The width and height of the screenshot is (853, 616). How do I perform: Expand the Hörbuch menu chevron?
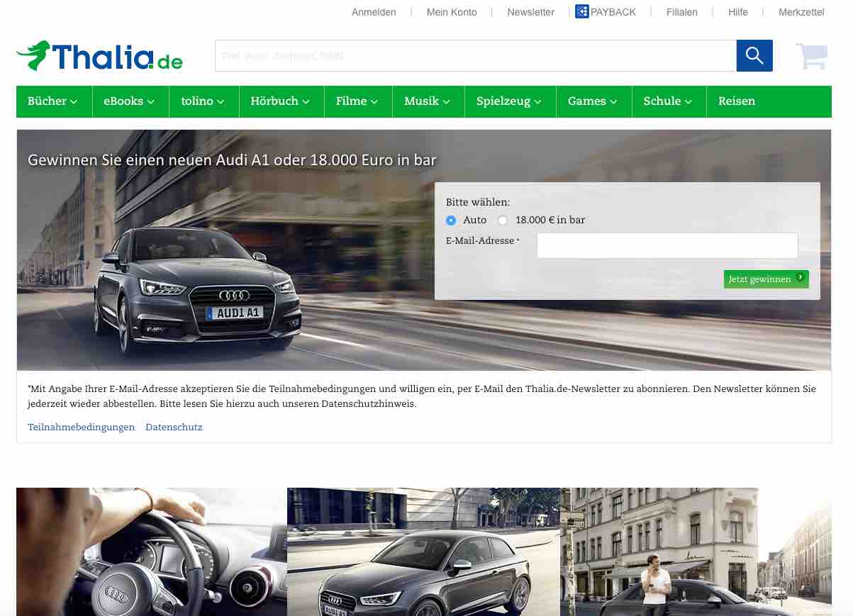306,102
